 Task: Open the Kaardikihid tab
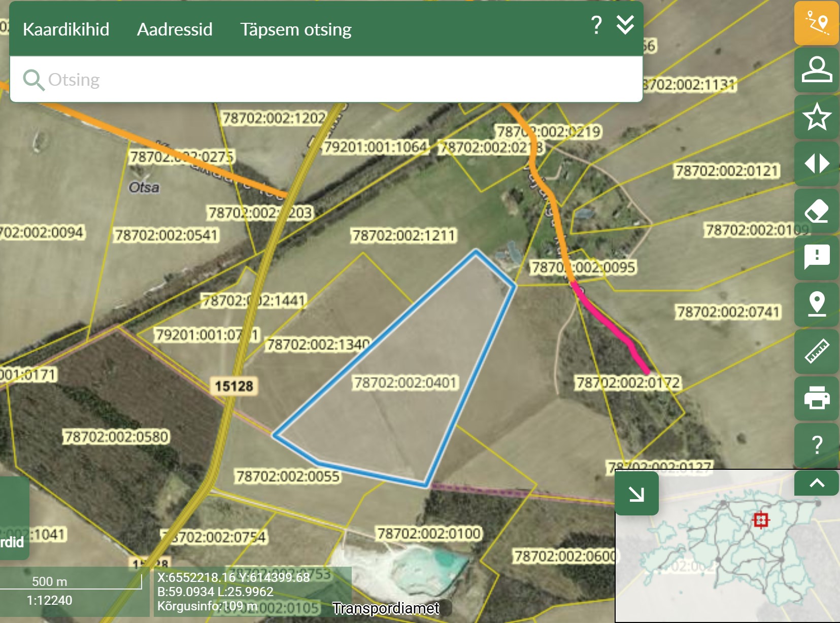[x=66, y=29]
